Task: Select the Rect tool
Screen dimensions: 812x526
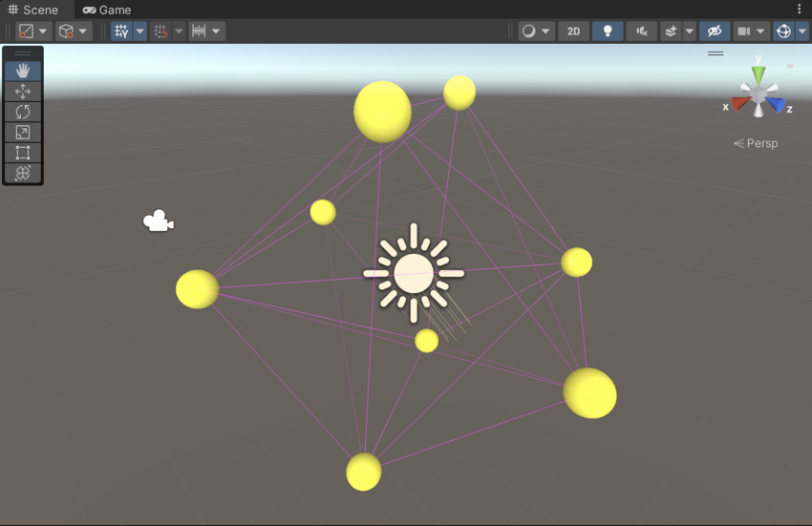Action: point(23,153)
